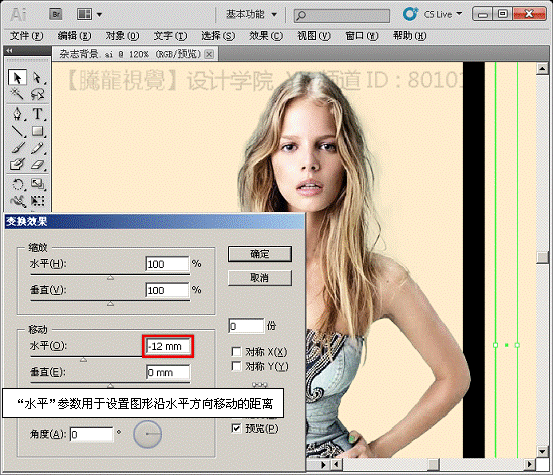Select the Warp tool
The image size is (553, 475).
[17, 201]
